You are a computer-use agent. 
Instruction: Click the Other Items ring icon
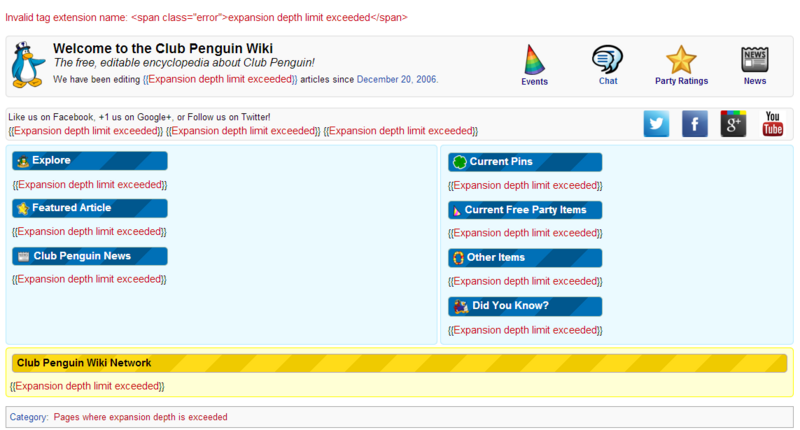[458, 258]
